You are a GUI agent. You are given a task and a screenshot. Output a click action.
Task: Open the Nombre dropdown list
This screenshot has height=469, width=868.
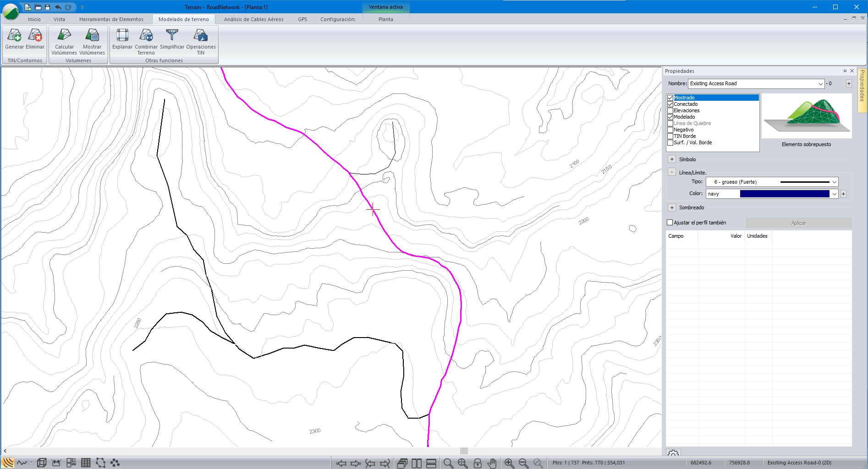coord(820,84)
